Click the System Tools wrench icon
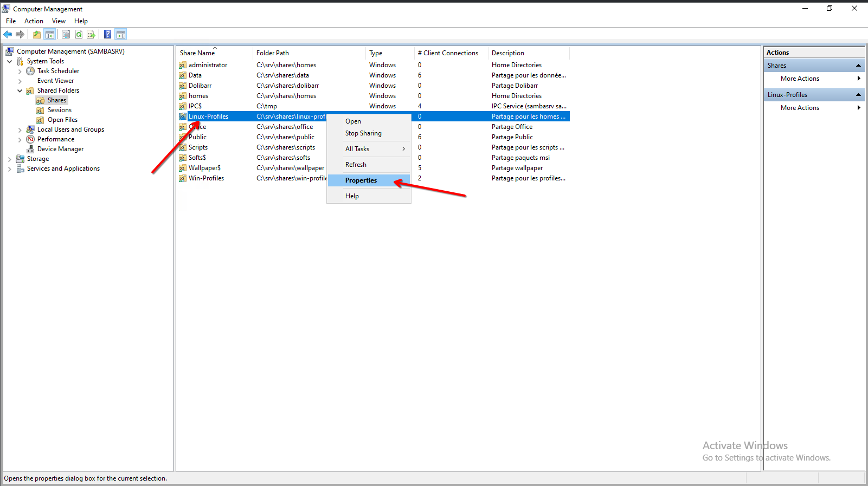This screenshot has height=486, width=868. coord(20,61)
